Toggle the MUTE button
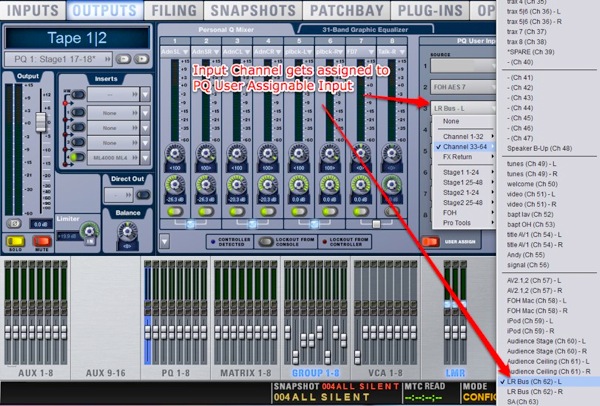Image resolution: width=600 pixels, height=406 pixels. 42,241
